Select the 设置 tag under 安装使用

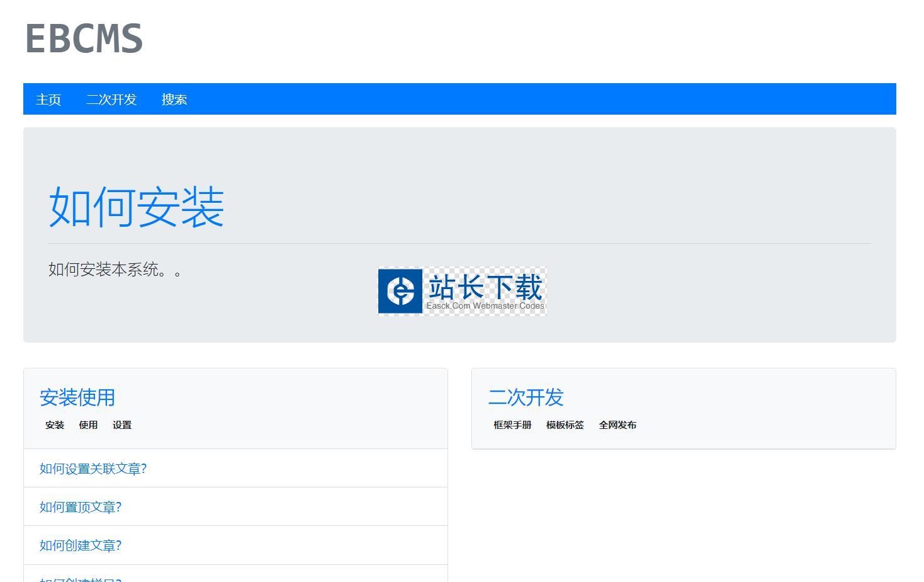coord(122,425)
